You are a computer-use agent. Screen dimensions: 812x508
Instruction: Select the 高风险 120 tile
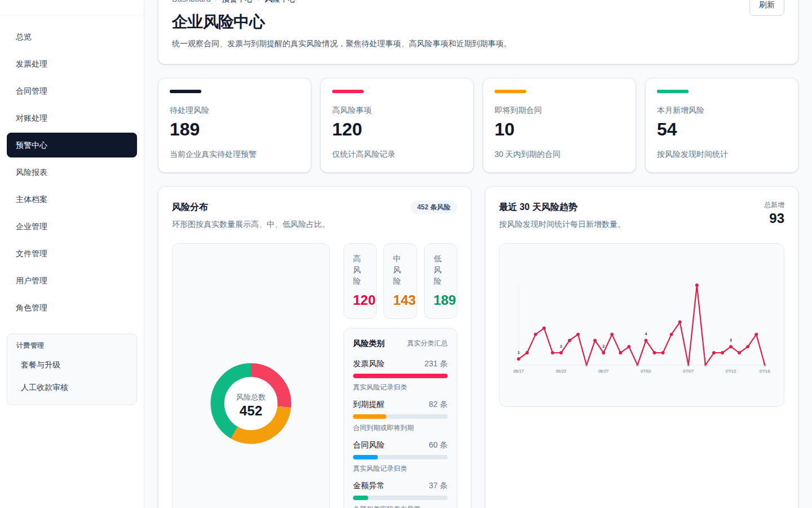coord(360,281)
